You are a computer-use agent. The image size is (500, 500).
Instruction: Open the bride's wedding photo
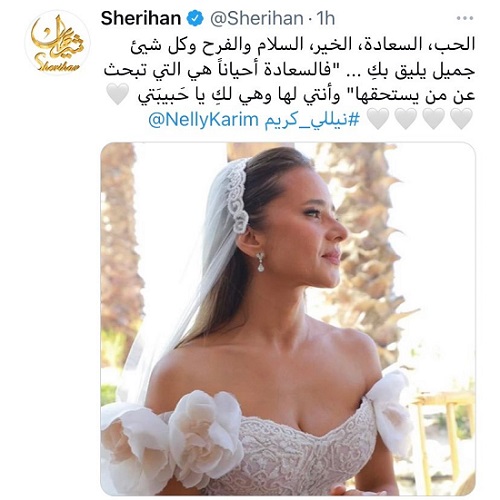(x=288, y=319)
